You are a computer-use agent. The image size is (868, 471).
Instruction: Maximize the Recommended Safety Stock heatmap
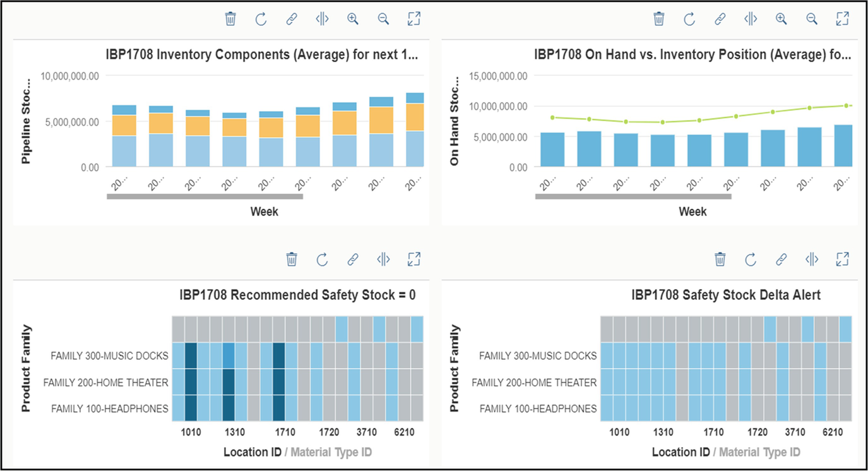tap(413, 259)
